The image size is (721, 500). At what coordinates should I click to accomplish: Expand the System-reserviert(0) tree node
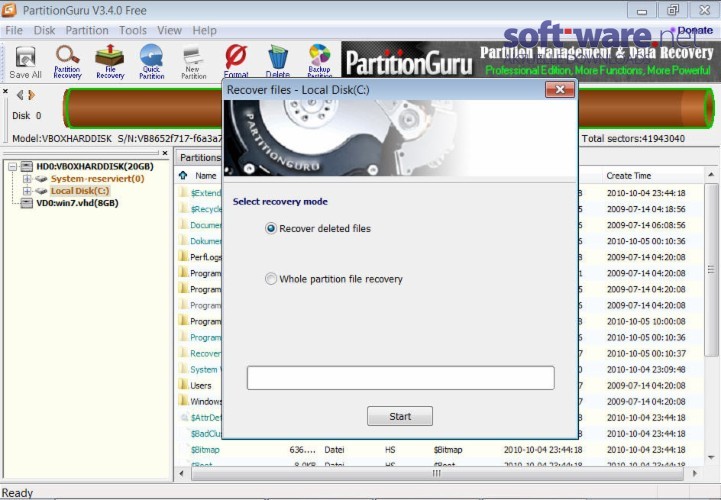click(27, 178)
